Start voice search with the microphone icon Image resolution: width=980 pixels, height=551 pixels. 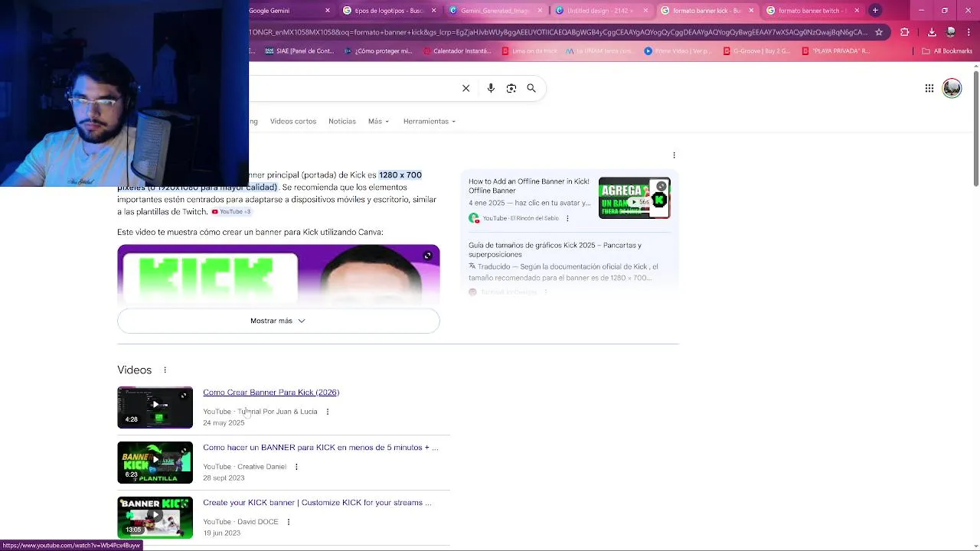click(x=491, y=88)
